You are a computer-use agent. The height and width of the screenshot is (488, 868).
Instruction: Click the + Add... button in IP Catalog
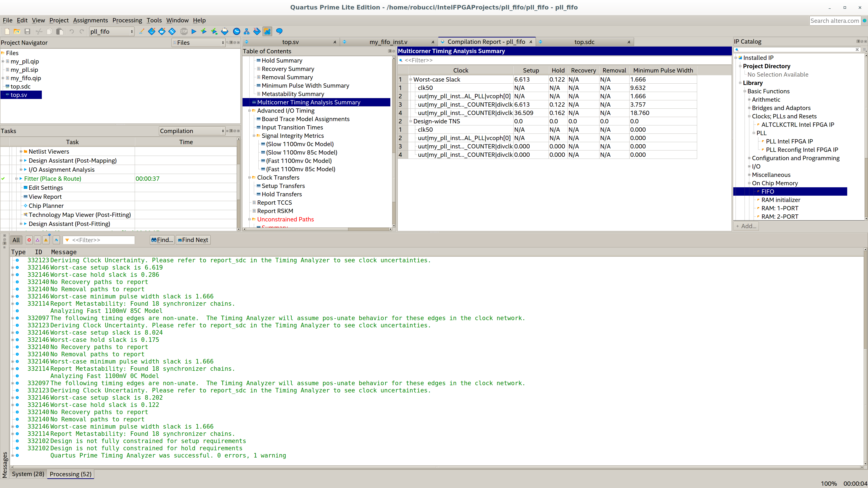click(746, 226)
